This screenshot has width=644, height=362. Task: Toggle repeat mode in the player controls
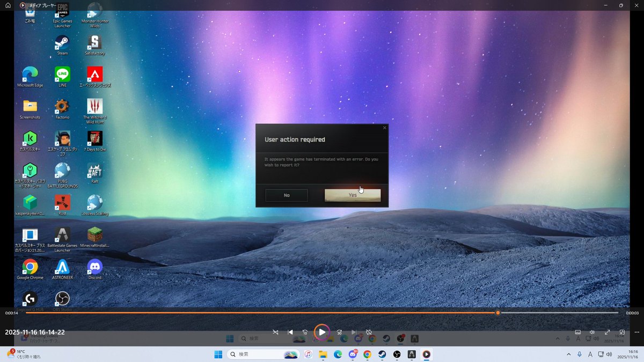(x=369, y=332)
